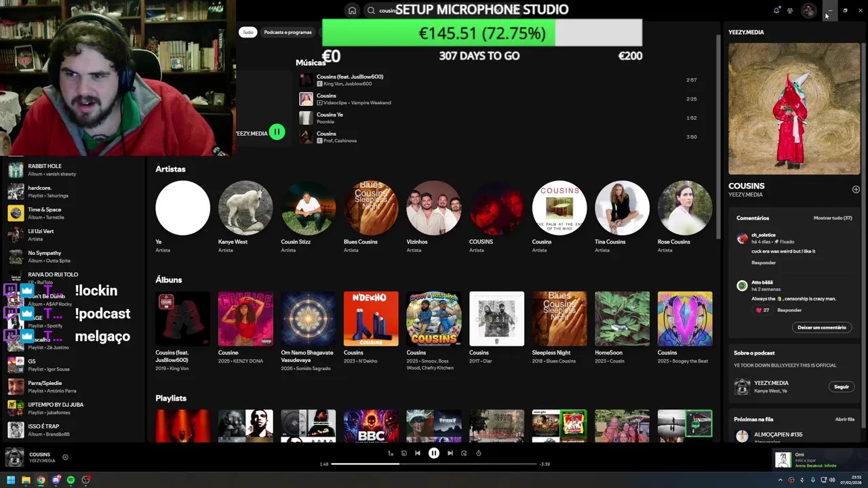Reply to the Atto bããã comment
Screen dimensions: 868x488
pos(789,310)
